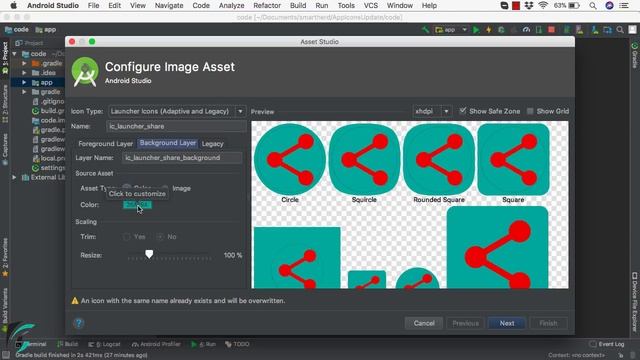The height and width of the screenshot is (360, 640).
Task: Enable the Show Grid checkbox
Action: 530,111
